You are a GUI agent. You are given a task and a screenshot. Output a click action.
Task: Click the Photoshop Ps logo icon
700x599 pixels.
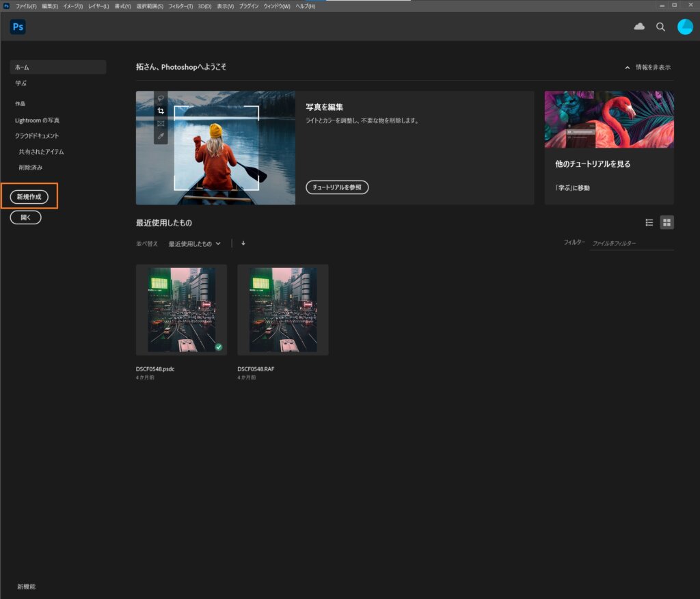(18, 27)
